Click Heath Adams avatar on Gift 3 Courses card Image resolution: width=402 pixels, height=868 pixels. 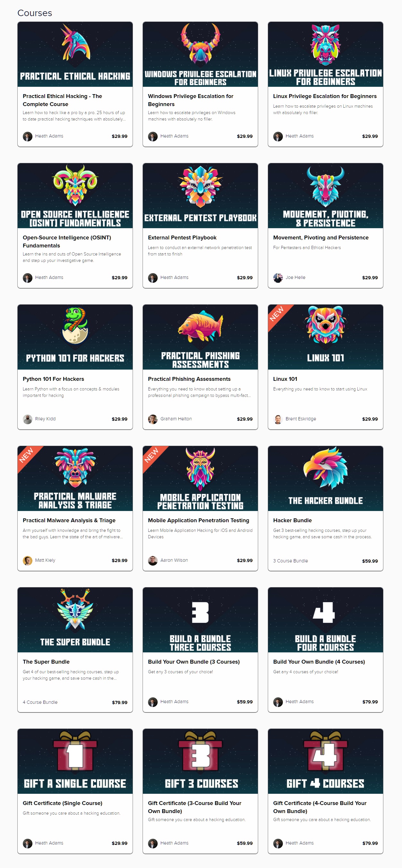point(153,843)
